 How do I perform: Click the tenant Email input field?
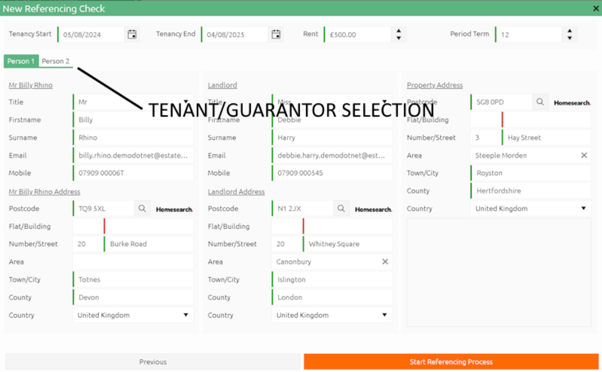click(x=133, y=155)
